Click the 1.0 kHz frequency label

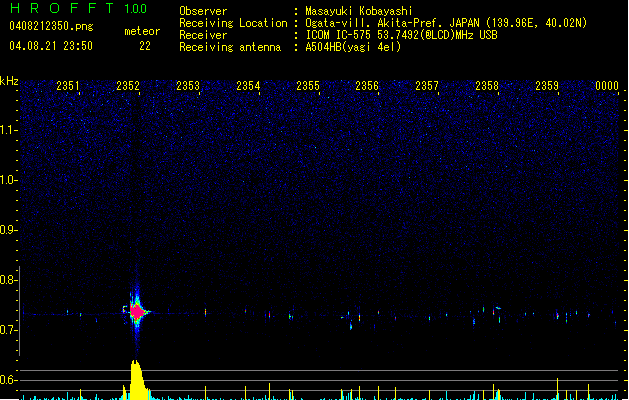coord(9,180)
